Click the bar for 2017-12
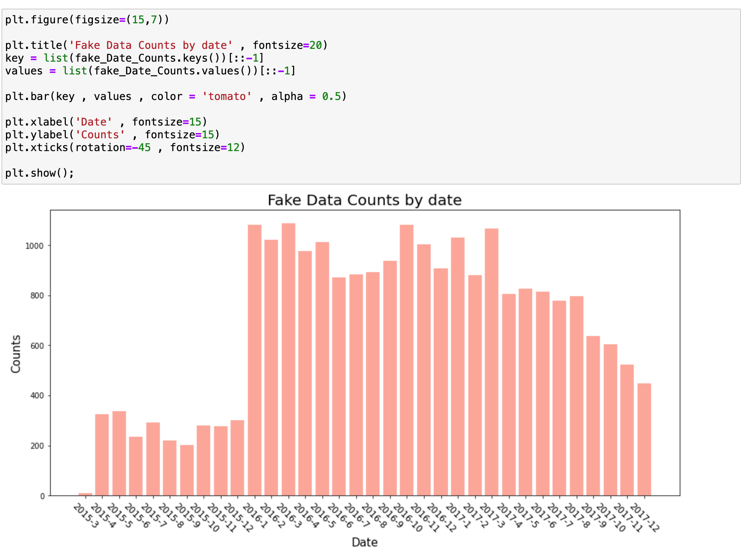The width and height of the screenshot is (741, 560). click(644, 439)
